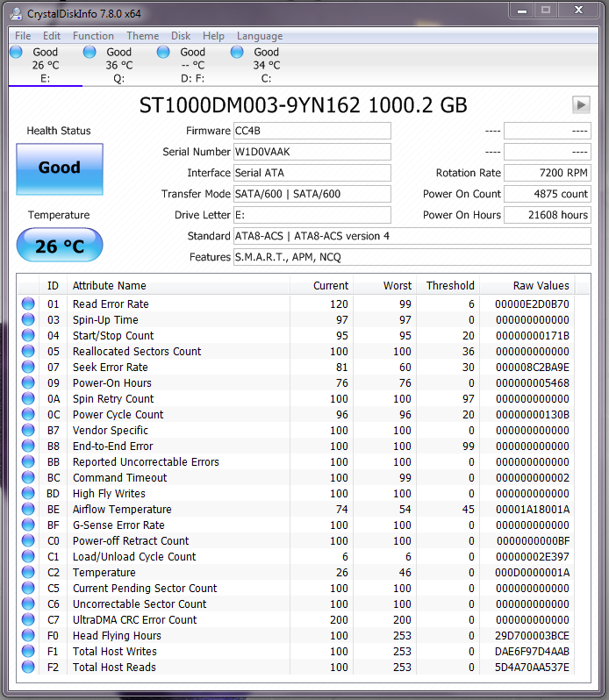Click the Rotation Rate value field
The width and height of the screenshot is (609, 700).
coord(548,173)
